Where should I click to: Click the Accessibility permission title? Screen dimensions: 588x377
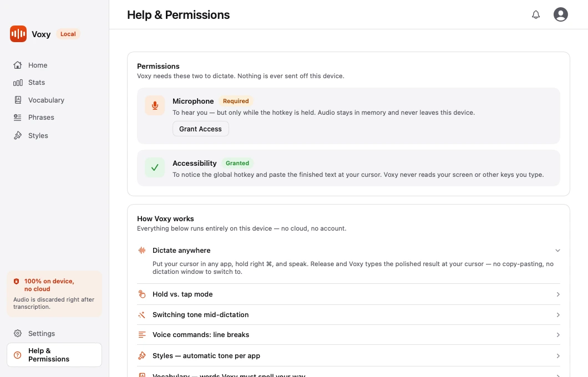point(195,164)
